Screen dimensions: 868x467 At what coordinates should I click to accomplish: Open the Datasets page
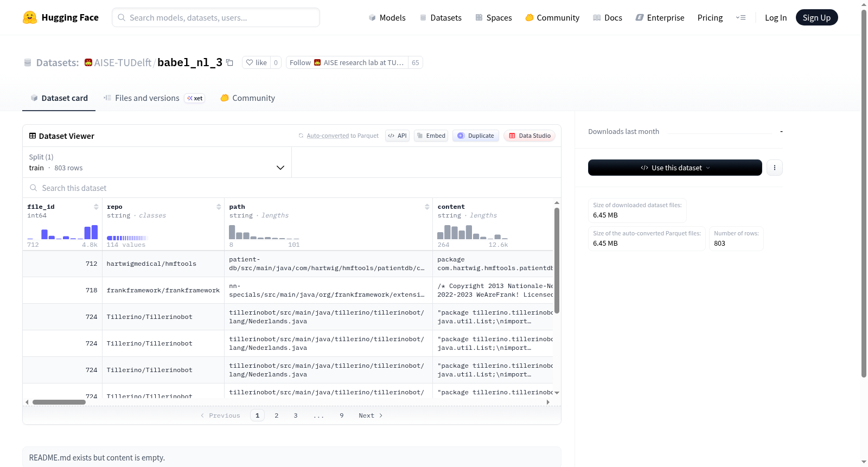coord(441,17)
